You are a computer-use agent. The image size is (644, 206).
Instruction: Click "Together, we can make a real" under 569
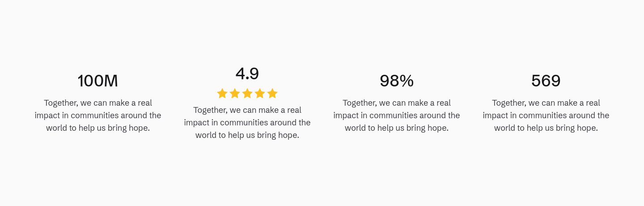546,103
